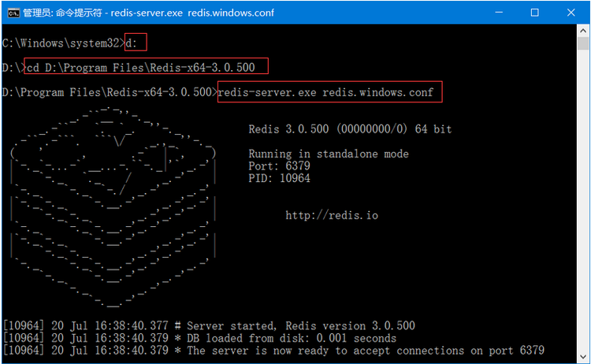Click the http://redis.io URL text
Image resolution: width=591 pixels, height=364 pixels.
tap(332, 215)
